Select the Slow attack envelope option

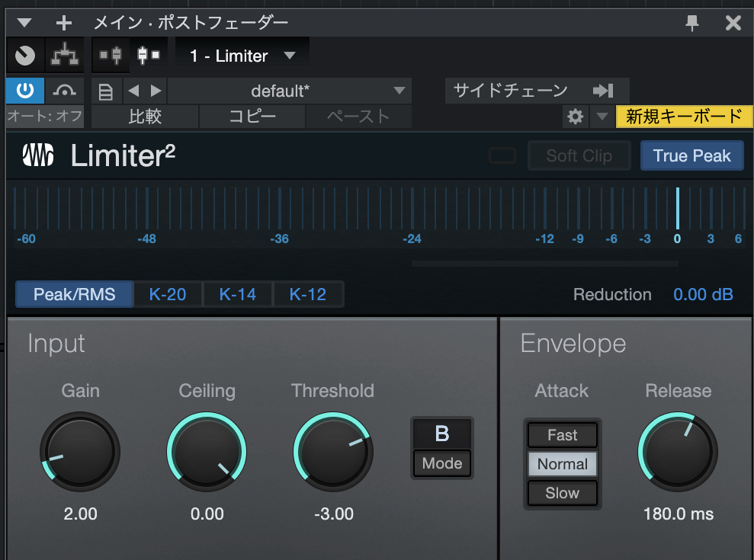coord(562,493)
